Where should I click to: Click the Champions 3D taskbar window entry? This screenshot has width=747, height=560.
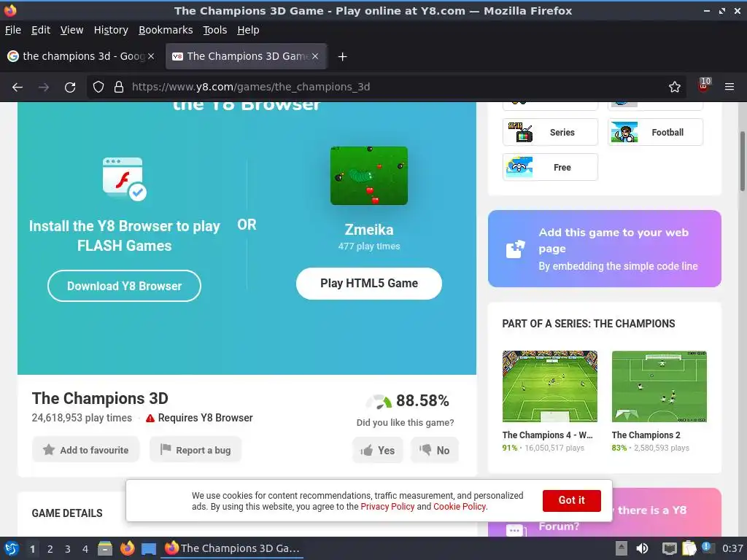[232, 548]
